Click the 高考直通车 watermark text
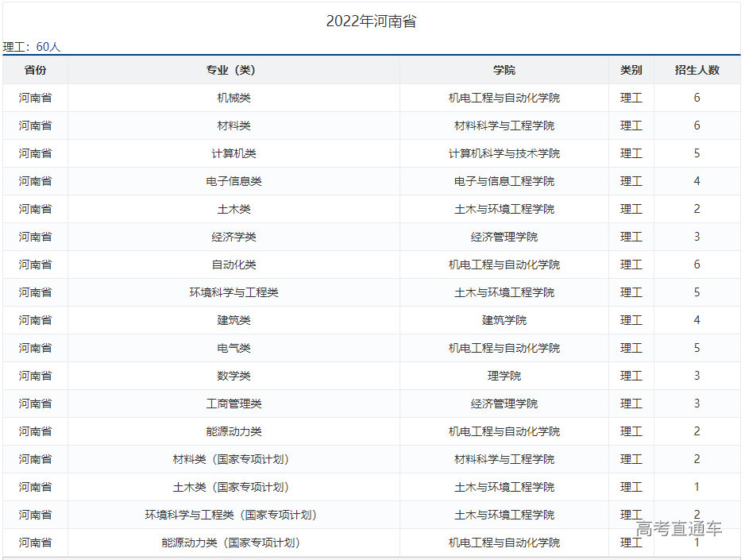745x560 pixels. coord(679,529)
